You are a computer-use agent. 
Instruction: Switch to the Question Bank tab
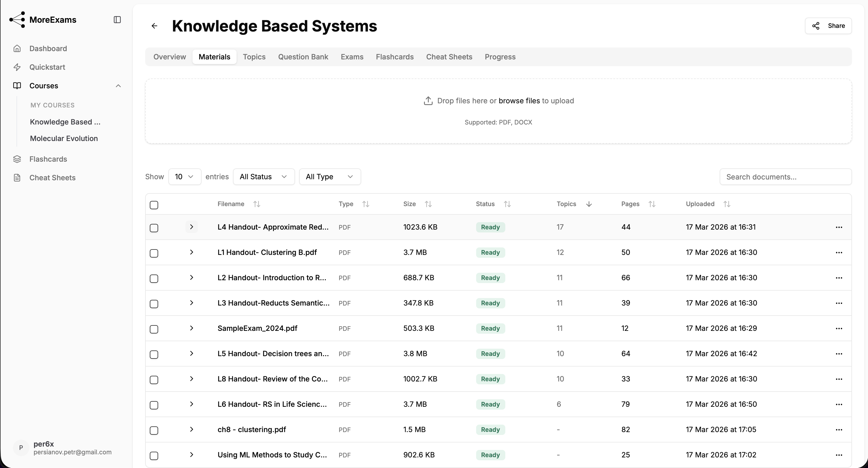(303, 57)
